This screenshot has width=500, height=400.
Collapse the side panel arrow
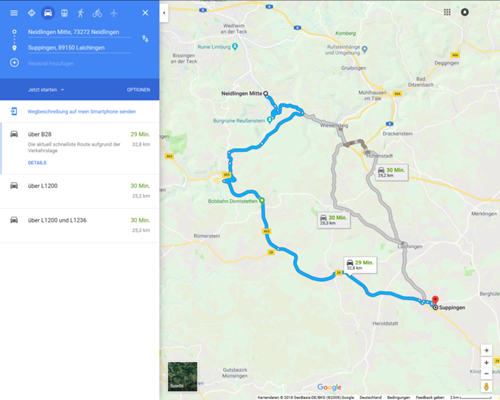click(x=164, y=13)
